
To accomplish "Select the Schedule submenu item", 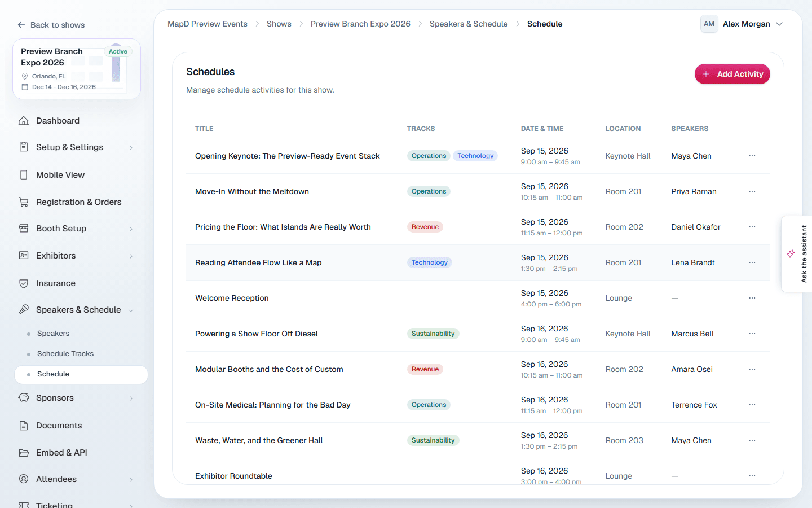I will tap(81, 374).
